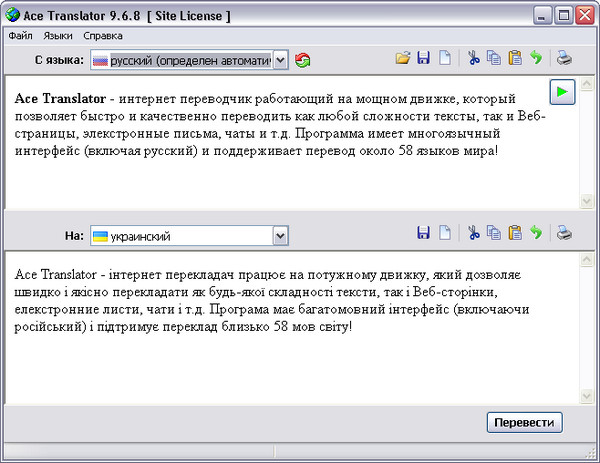Open the Файл menu
Image resolution: width=600 pixels, height=463 pixels.
tap(19, 35)
